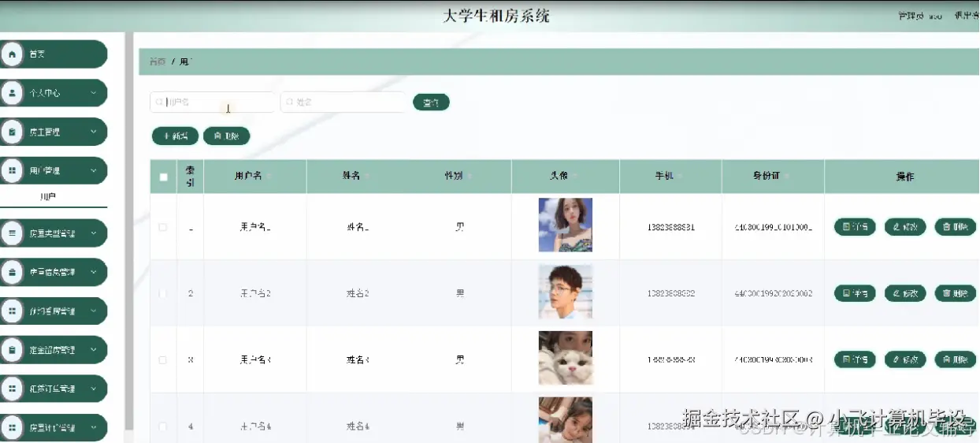
Task: Click the sort icon in 手机 column header
Action: (x=680, y=177)
